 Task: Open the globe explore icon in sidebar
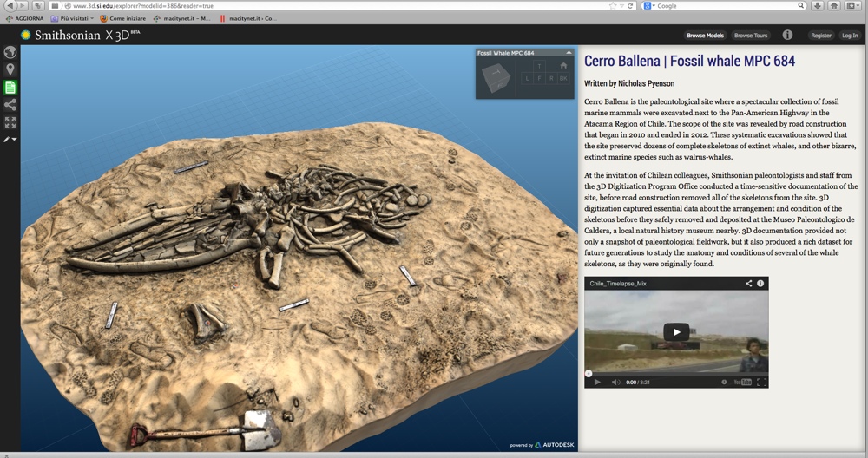(x=10, y=52)
